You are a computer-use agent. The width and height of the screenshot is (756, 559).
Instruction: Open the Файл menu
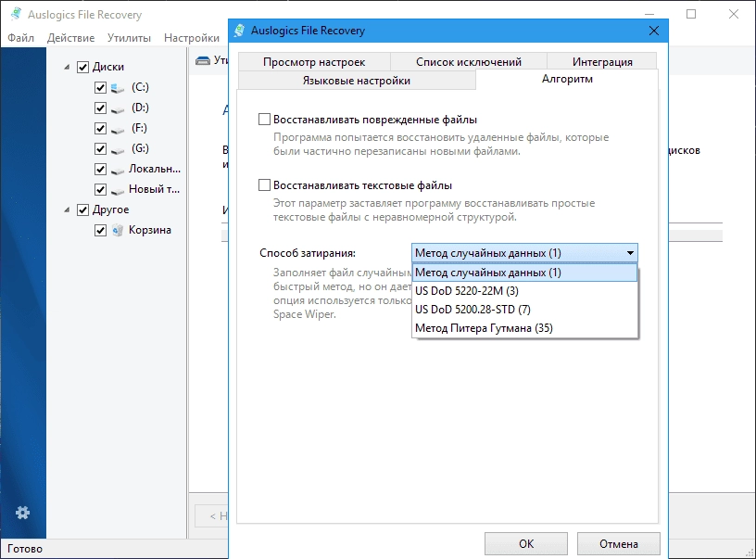click(20, 38)
